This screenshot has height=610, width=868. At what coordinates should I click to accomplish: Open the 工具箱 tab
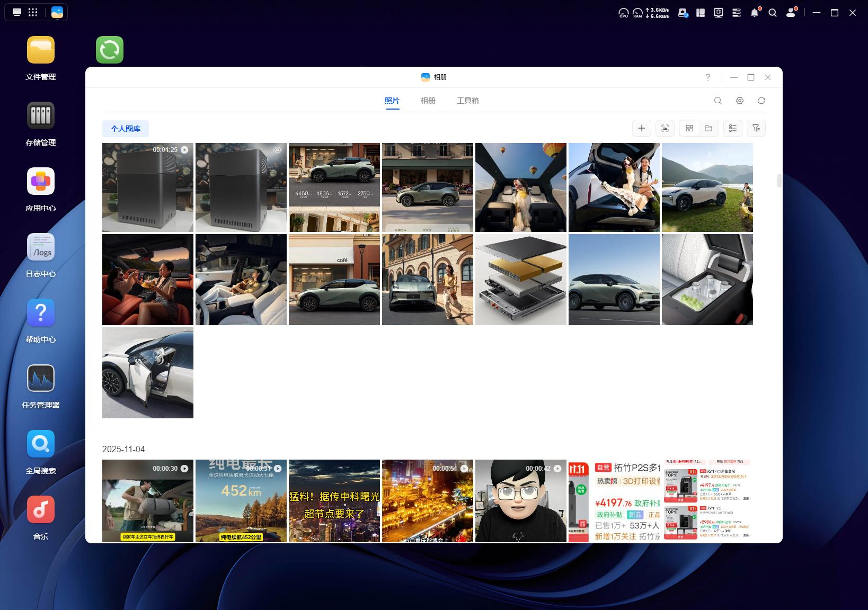pyautogui.click(x=467, y=101)
